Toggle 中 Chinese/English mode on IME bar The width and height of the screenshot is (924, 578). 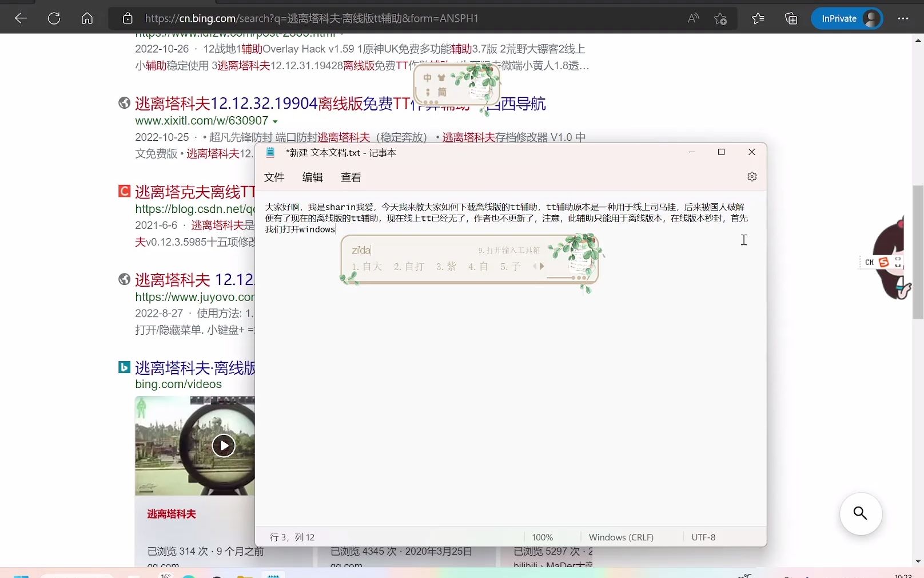coord(427,78)
